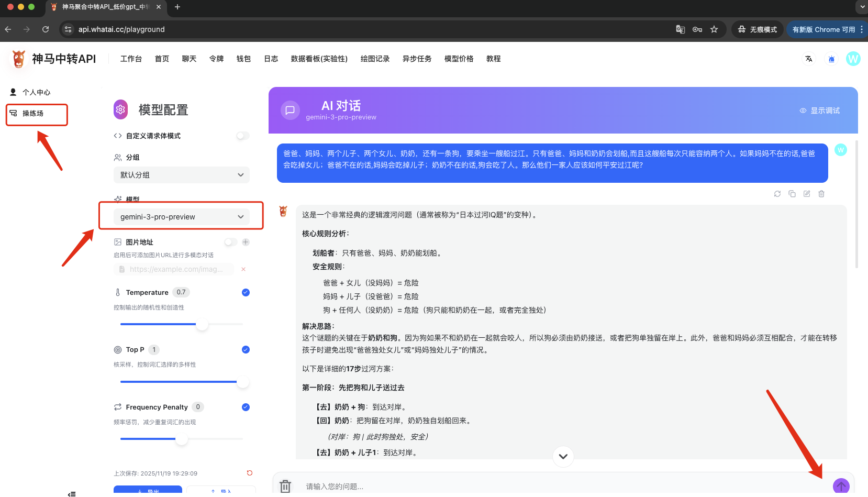Clear conversation with trash icon beside input
Viewport: 868px width, 497px height.
tap(285, 486)
